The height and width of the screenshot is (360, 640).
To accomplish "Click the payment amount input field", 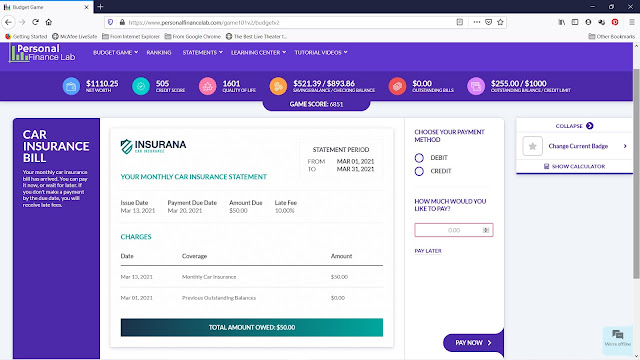I will (x=453, y=230).
